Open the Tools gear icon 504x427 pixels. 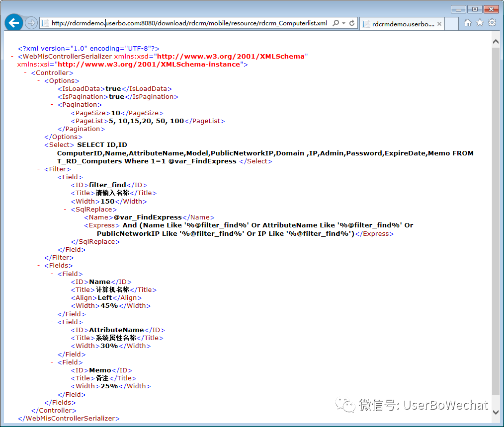coord(492,22)
